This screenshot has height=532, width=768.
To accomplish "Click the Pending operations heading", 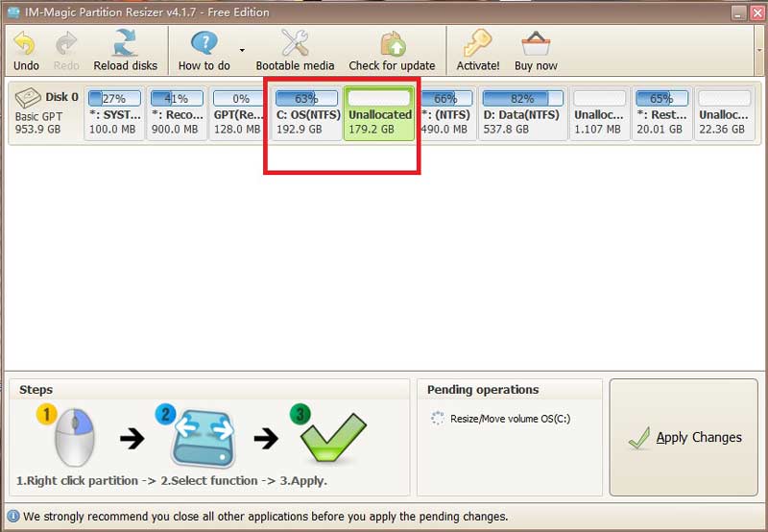I will [x=483, y=390].
